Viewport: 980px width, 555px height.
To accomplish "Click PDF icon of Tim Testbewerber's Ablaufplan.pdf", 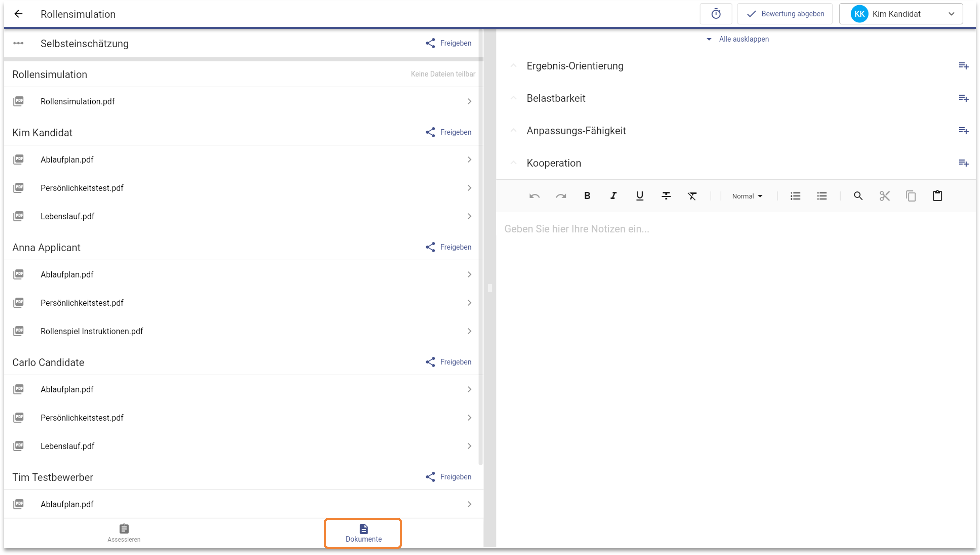I will point(18,504).
